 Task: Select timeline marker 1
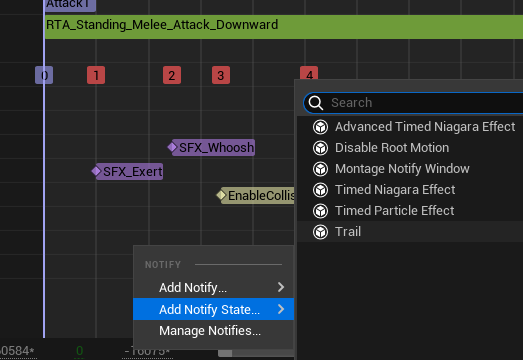[96, 75]
